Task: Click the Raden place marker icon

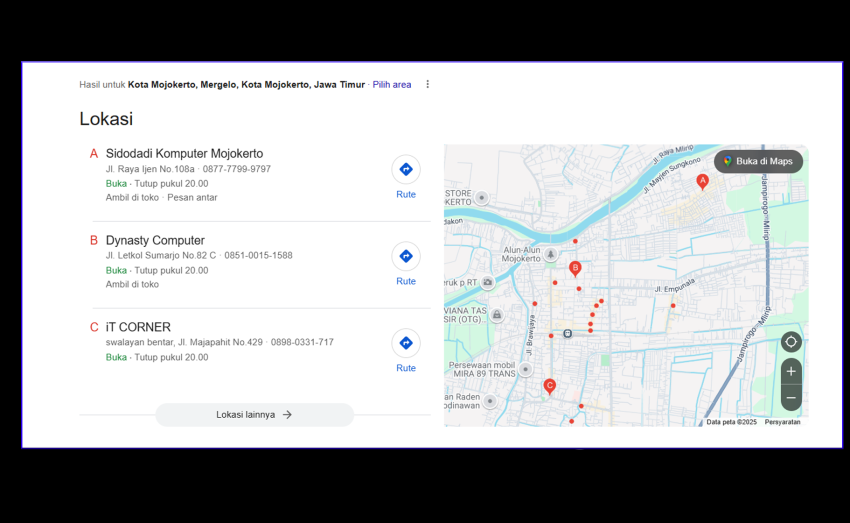Action: click(490, 401)
